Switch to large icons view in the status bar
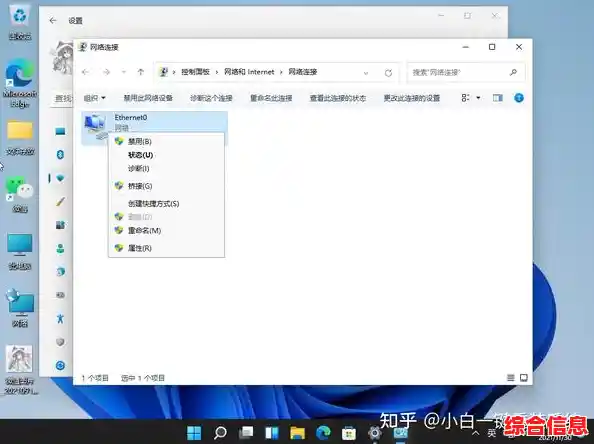 (524, 378)
